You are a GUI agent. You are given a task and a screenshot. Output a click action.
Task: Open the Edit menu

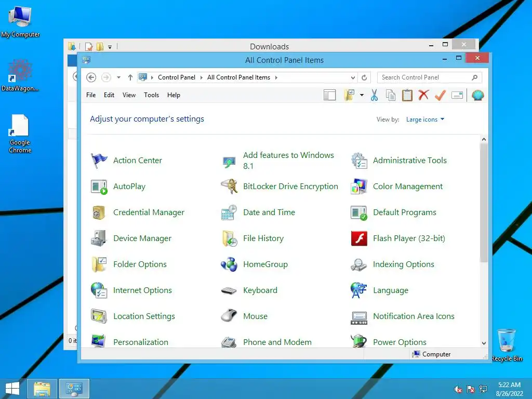(109, 95)
